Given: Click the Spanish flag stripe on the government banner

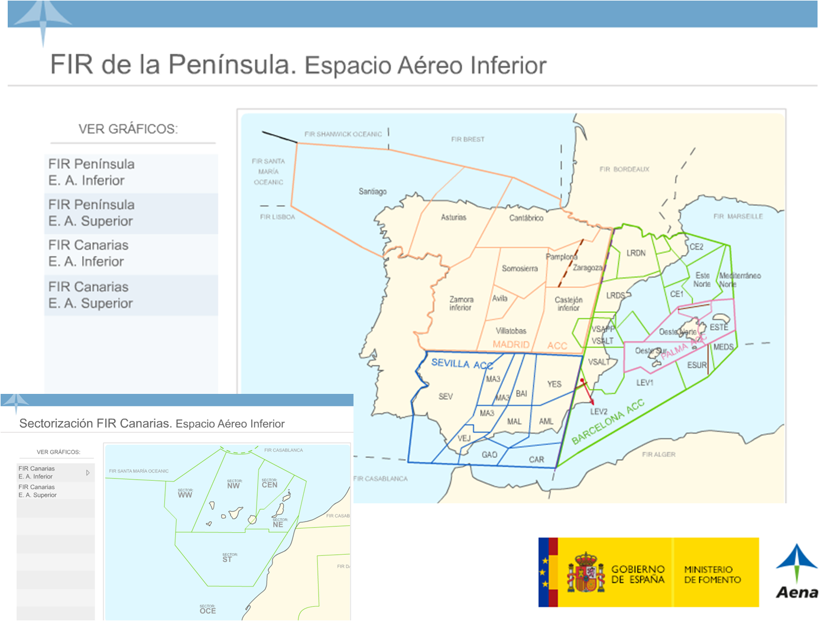Looking at the screenshot, I should tap(554, 572).
